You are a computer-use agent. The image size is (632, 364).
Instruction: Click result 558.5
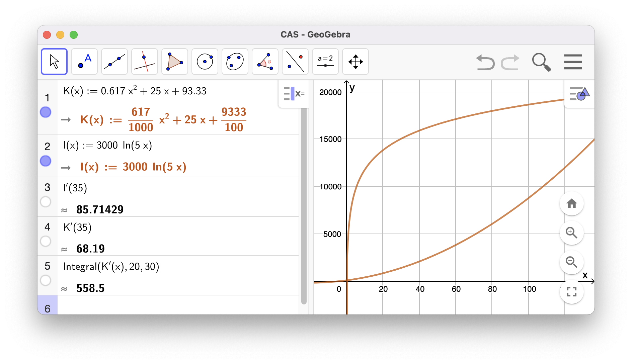coord(90,288)
